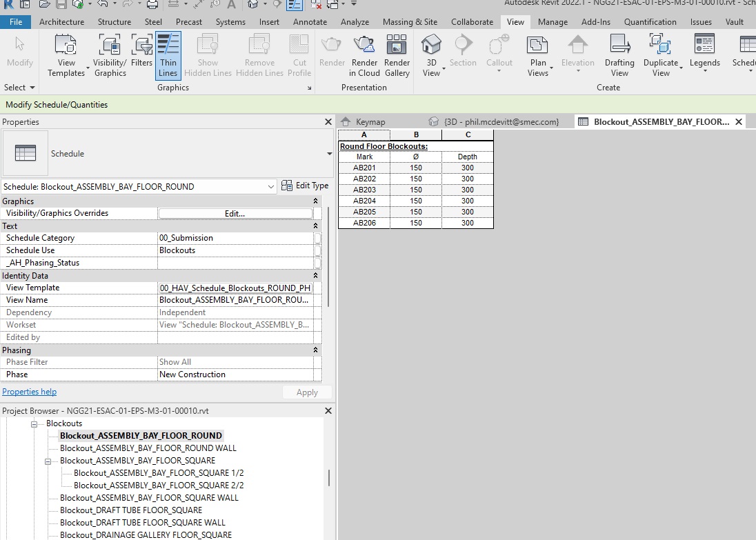Switch to the Manage ribbon tab
This screenshot has width=756, height=540.
pyautogui.click(x=553, y=21)
